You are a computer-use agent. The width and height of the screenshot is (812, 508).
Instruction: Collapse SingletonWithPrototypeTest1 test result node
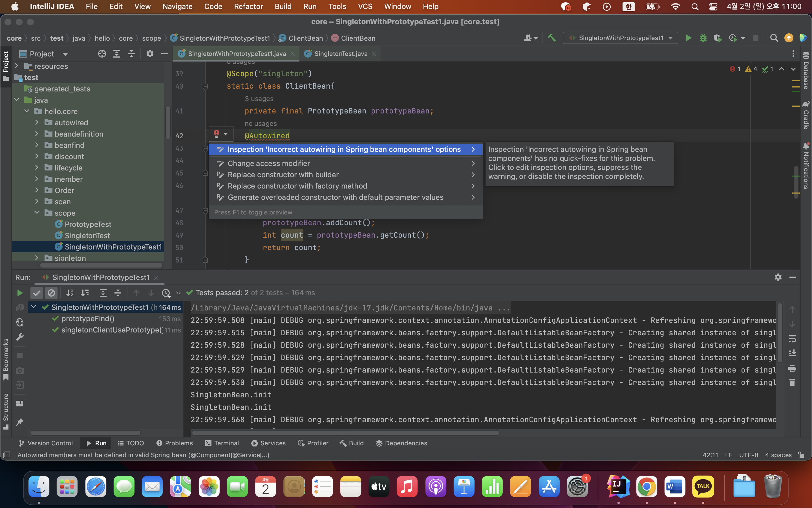point(34,307)
